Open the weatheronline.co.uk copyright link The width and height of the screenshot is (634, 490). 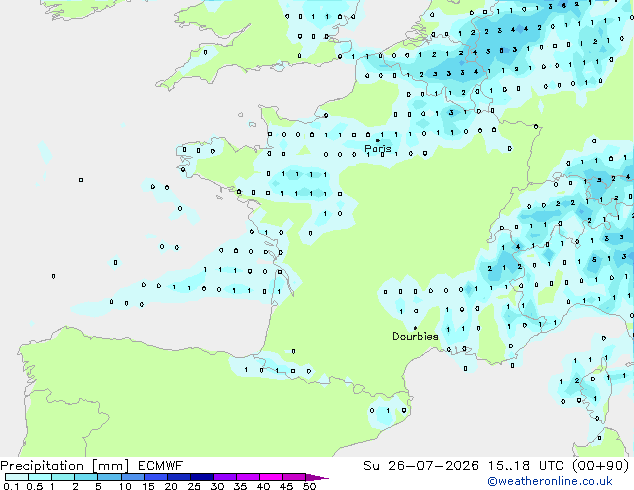click(550, 481)
